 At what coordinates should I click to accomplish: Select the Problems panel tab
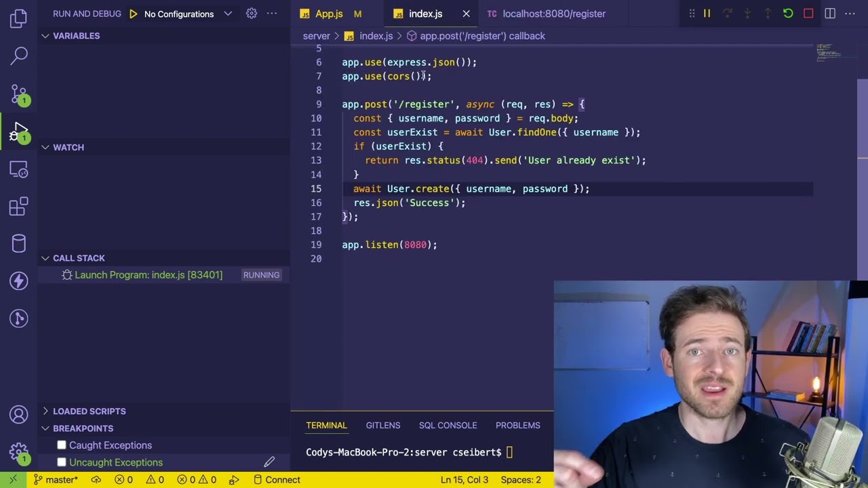[518, 426]
